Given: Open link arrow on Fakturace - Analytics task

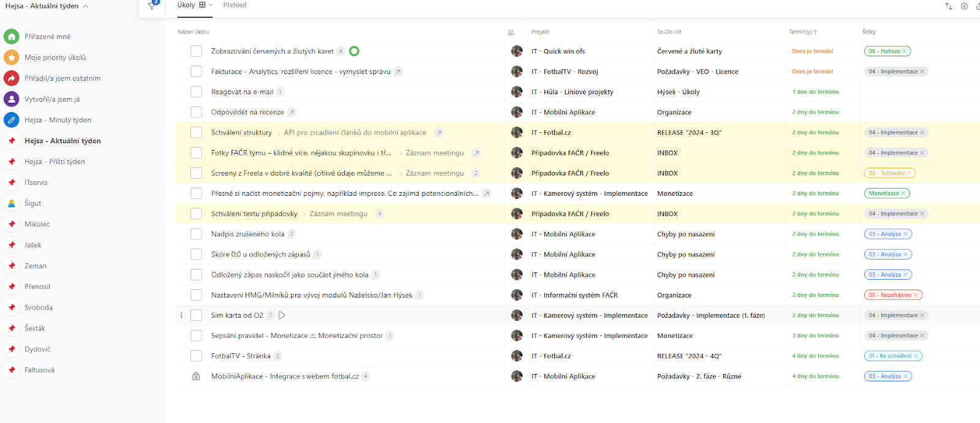Looking at the screenshot, I should tap(398, 72).
